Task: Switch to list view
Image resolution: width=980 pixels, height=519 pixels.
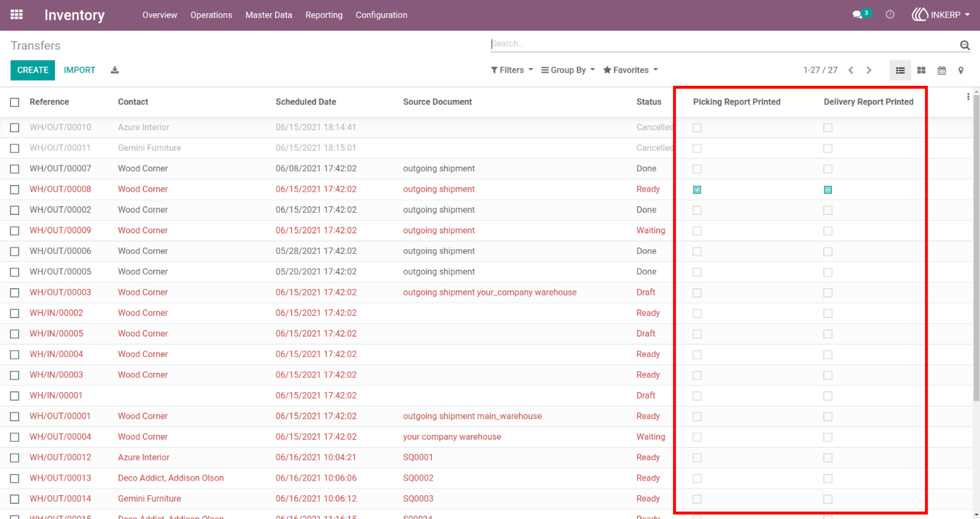Action: pos(900,70)
